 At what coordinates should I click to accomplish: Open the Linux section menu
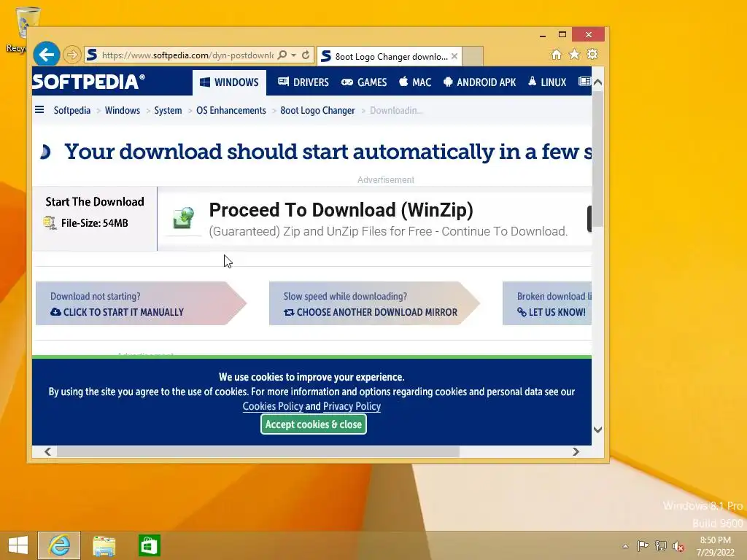point(547,82)
